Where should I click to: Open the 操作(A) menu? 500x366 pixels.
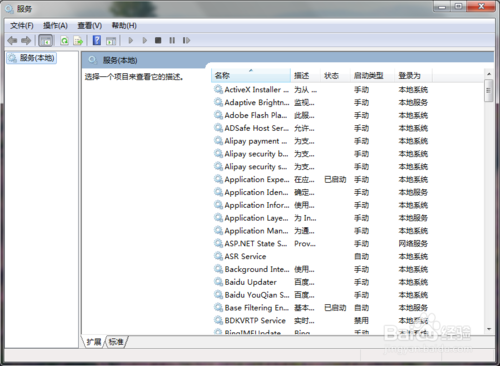click(x=55, y=26)
